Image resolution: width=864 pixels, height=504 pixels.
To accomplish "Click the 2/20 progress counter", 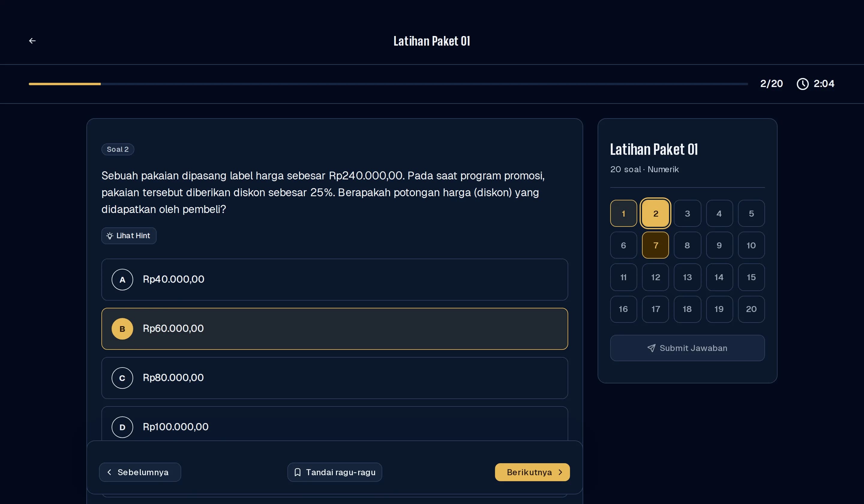I will point(771,84).
